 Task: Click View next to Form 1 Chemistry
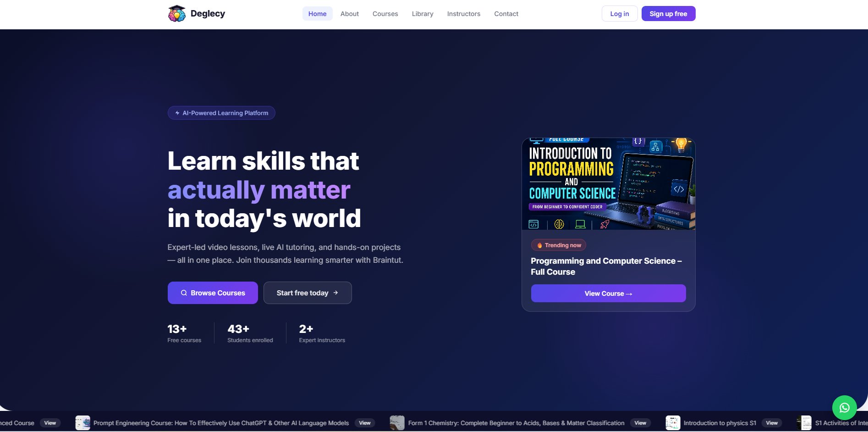(x=640, y=423)
